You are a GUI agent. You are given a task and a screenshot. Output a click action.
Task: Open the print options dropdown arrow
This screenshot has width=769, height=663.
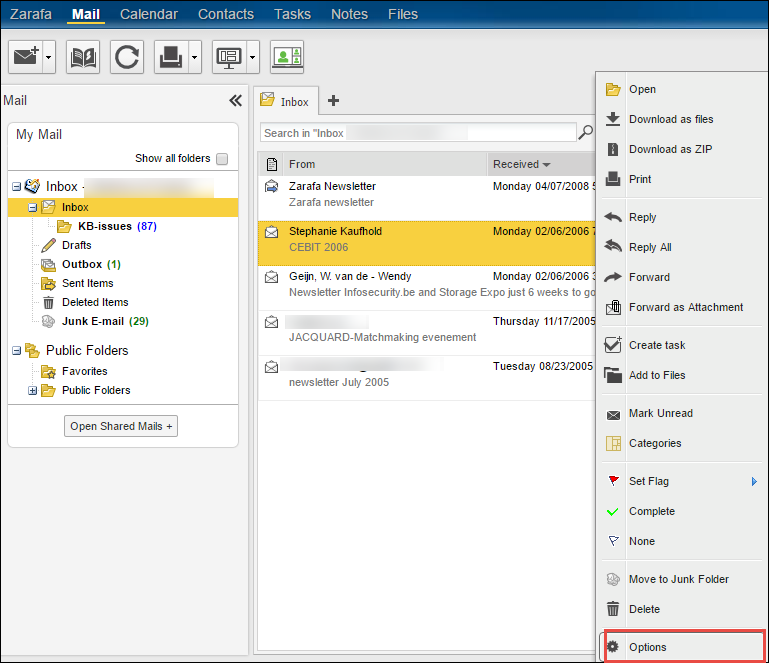tap(195, 57)
